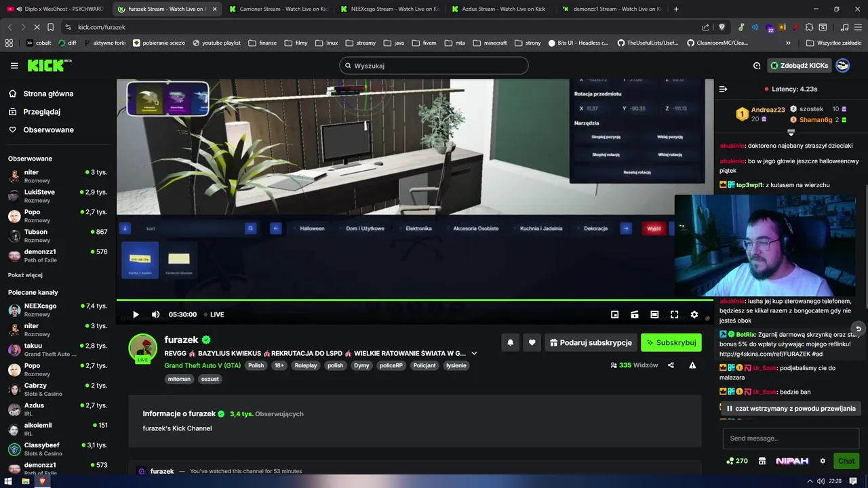Open a new browser tab with plus
Image resolution: width=868 pixels, height=488 pixels.
click(676, 9)
